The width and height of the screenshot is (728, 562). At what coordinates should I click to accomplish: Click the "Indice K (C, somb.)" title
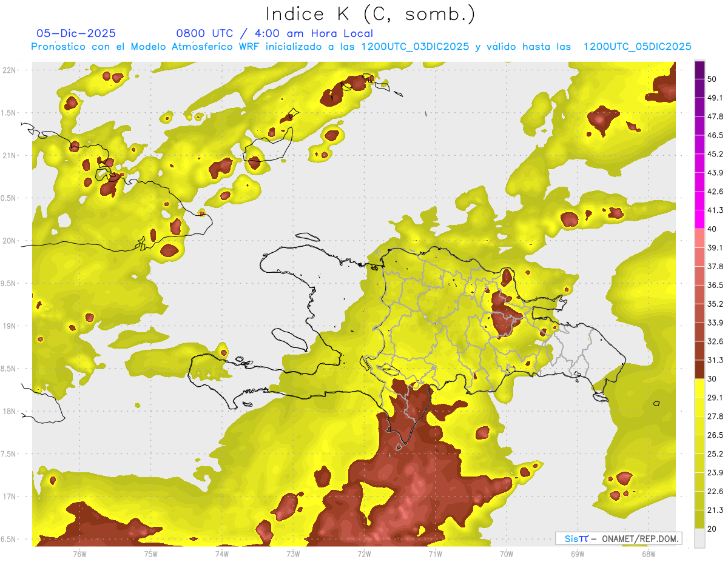(x=370, y=14)
